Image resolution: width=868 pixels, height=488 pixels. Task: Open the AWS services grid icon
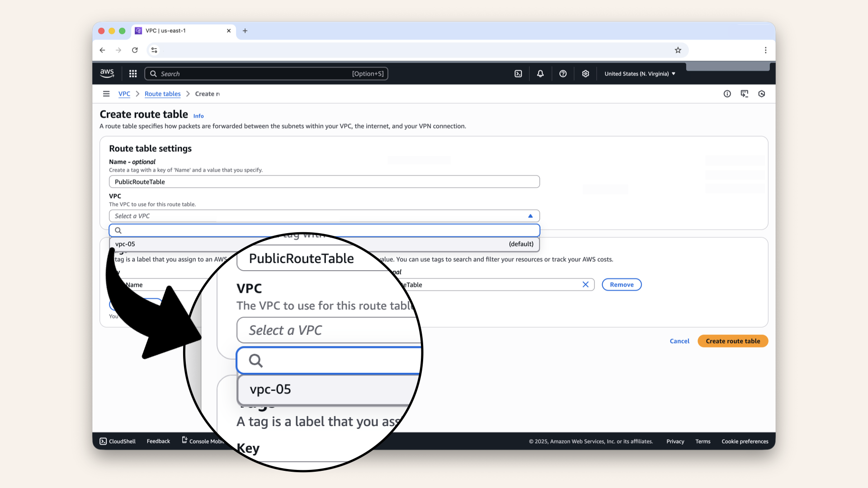point(132,73)
